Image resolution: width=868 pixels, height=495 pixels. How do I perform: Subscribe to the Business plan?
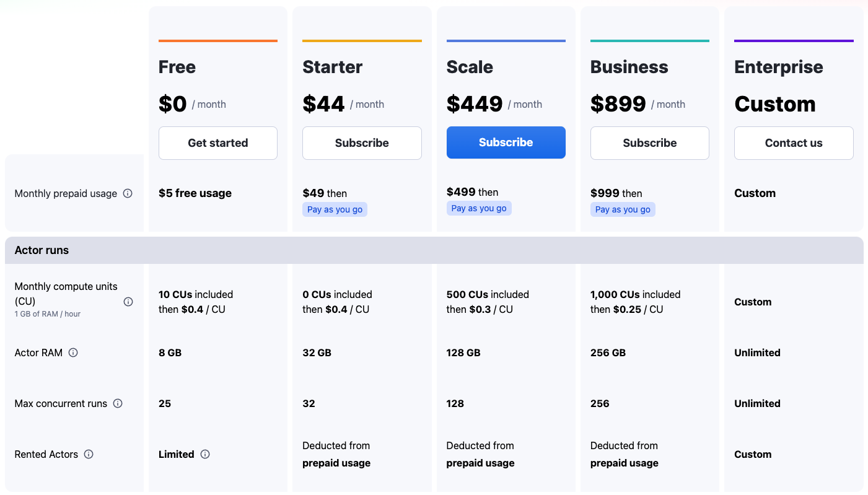point(649,143)
